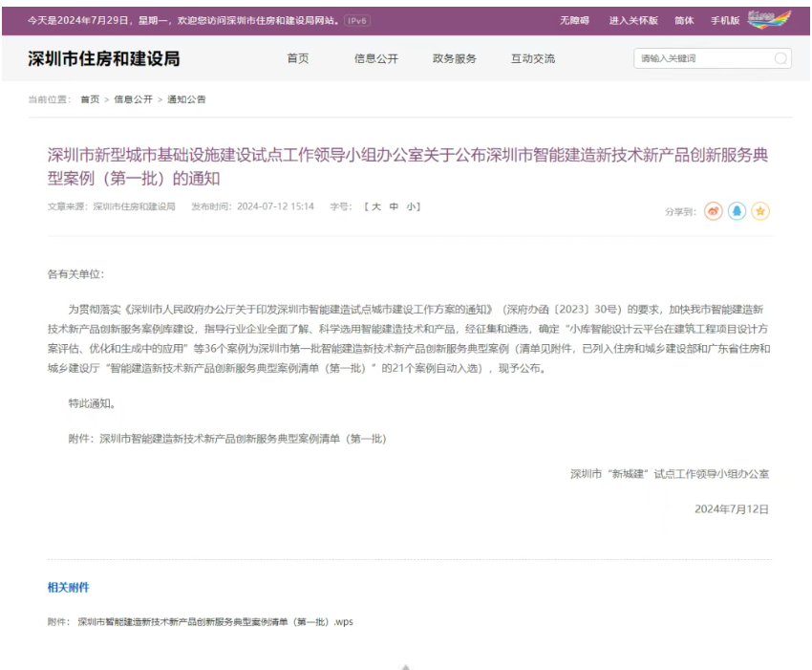The width and height of the screenshot is (812, 670).
Task: Click the search magnifier icon
Action: 780,59
